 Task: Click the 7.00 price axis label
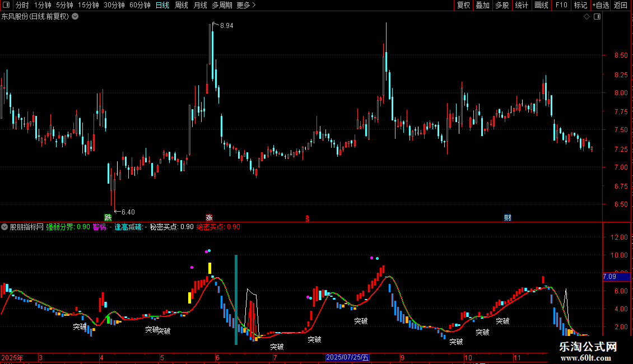click(621, 167)
